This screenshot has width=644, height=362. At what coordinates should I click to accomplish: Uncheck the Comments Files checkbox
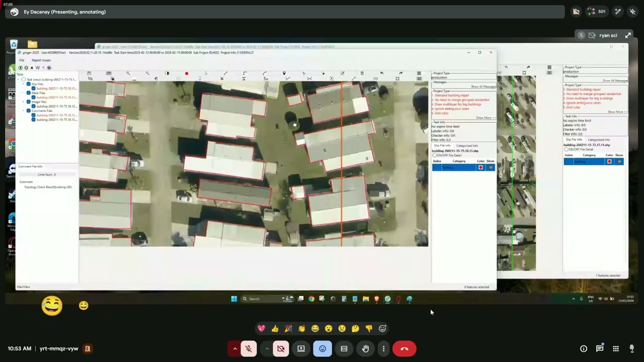tap(28, 111)
